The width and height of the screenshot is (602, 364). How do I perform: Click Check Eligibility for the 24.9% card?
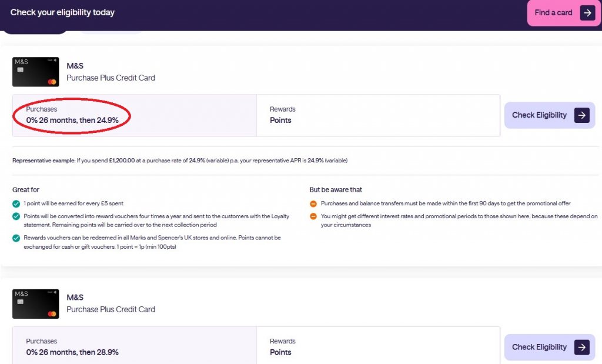(550, 115)
